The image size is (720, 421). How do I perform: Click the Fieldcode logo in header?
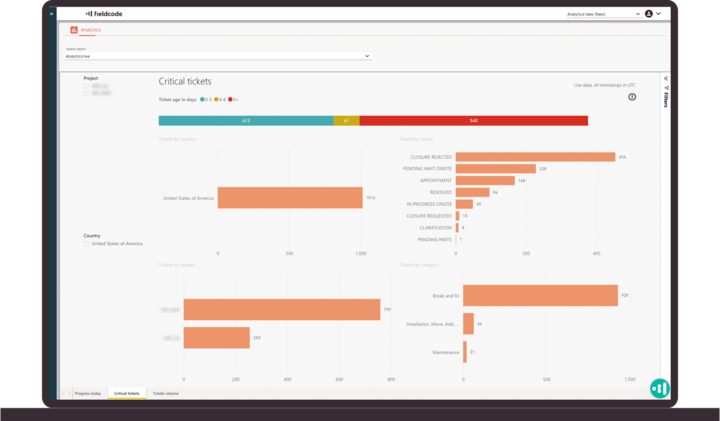click(x=103, y=14)
